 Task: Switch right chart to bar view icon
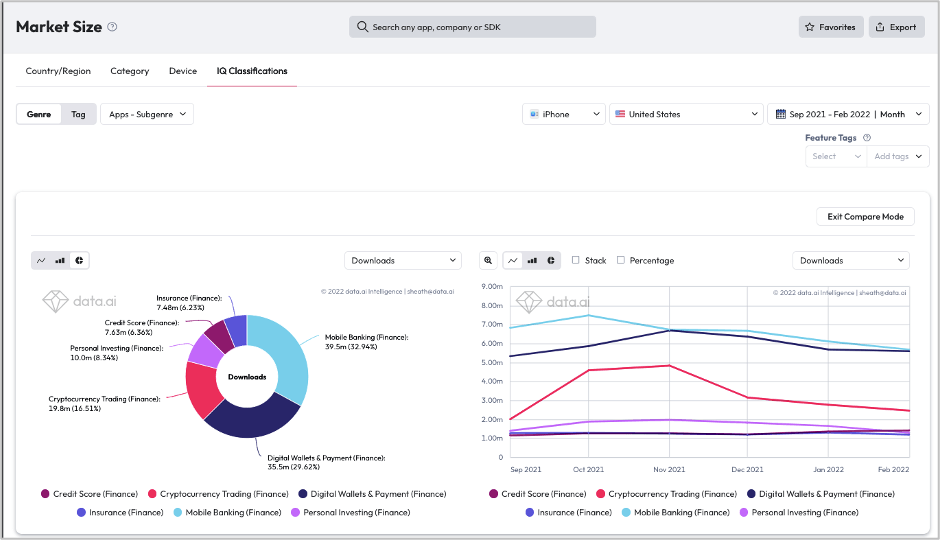(532, 261)
